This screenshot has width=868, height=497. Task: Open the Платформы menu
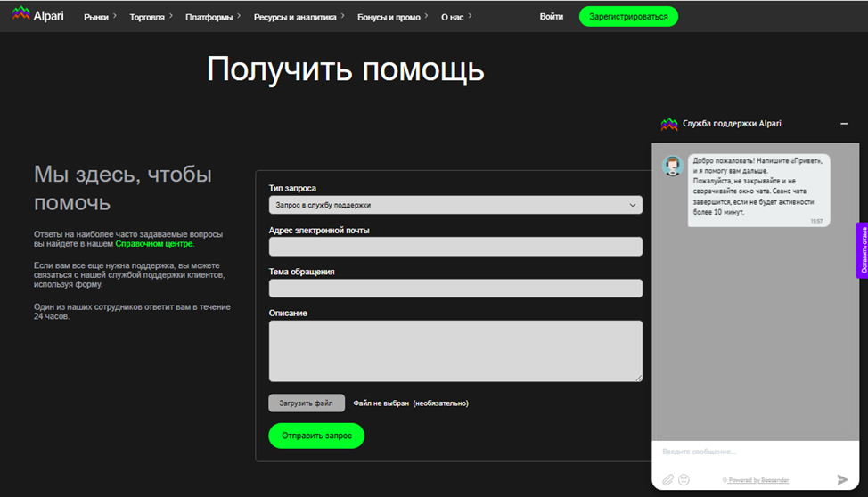click(x=213, y=17)
